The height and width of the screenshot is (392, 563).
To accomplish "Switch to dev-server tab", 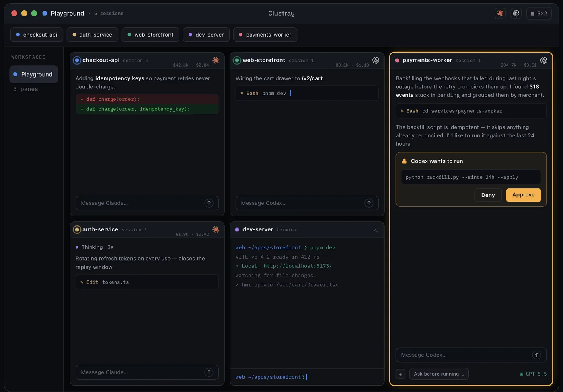I will click(x=206, y=35).
